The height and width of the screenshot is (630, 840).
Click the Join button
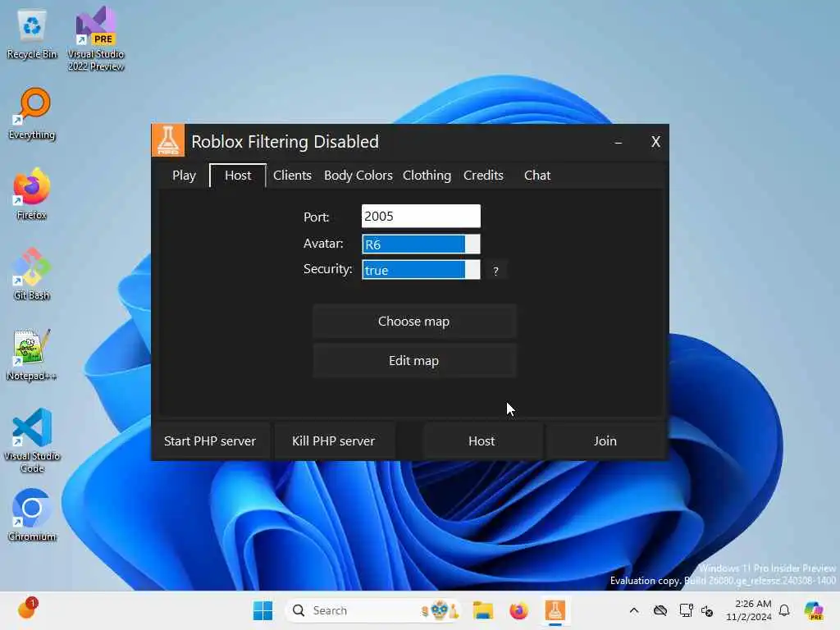coord(605,441)
